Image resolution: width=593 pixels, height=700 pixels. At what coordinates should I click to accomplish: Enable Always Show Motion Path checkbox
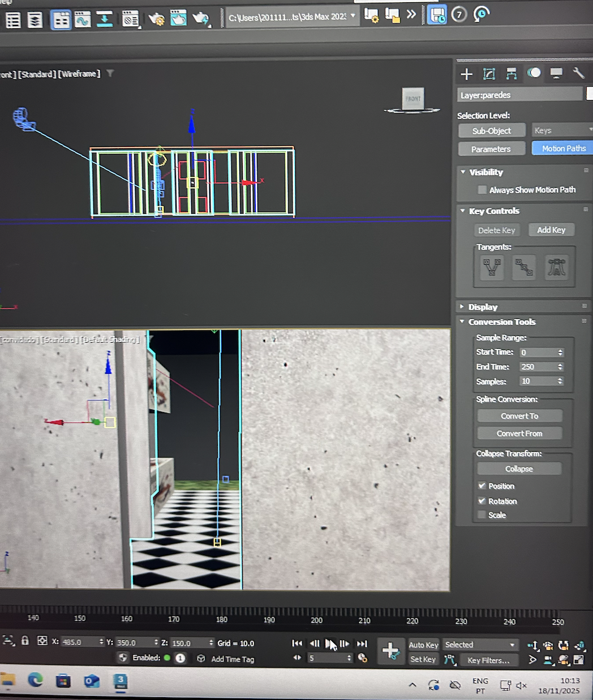pyautogui.click(x=482, y=190)
